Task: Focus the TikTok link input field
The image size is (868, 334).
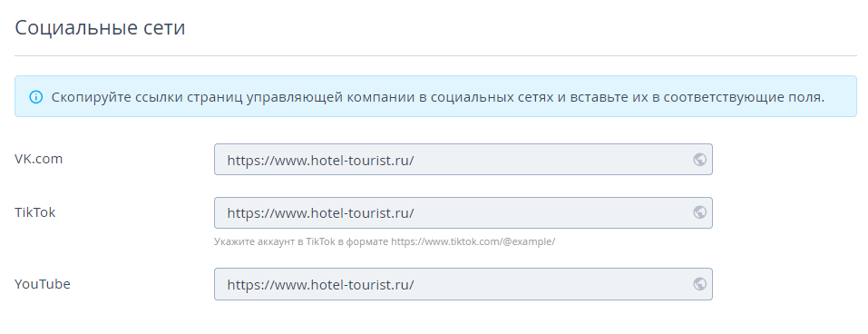Action: [463, 212]
